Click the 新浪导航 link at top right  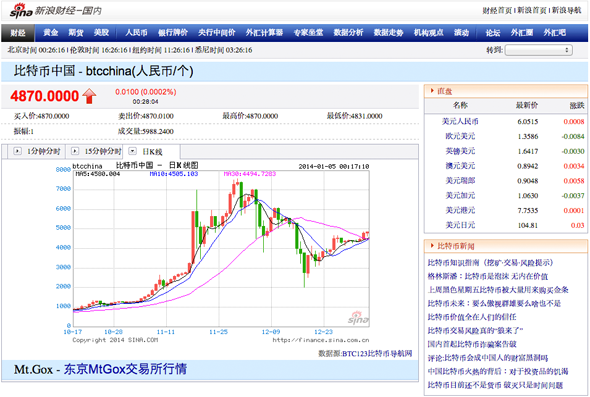pyautogui.click(x=567, y=11)
